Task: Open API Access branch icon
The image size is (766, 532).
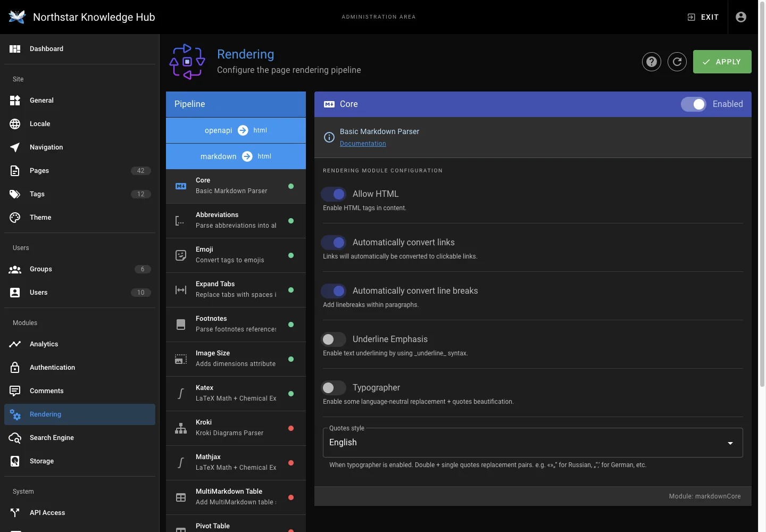Action: [x=15, y=513]
